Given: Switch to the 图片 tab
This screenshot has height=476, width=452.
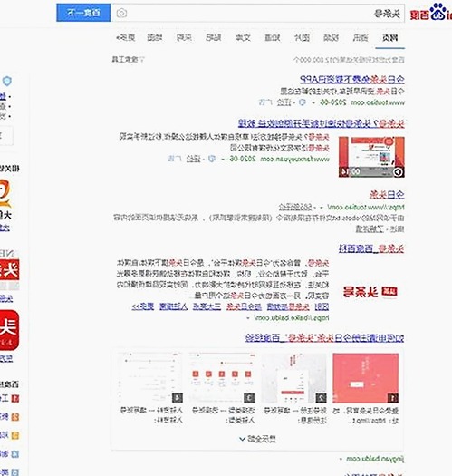Looking at the screenshot, I should click(302, 38).
